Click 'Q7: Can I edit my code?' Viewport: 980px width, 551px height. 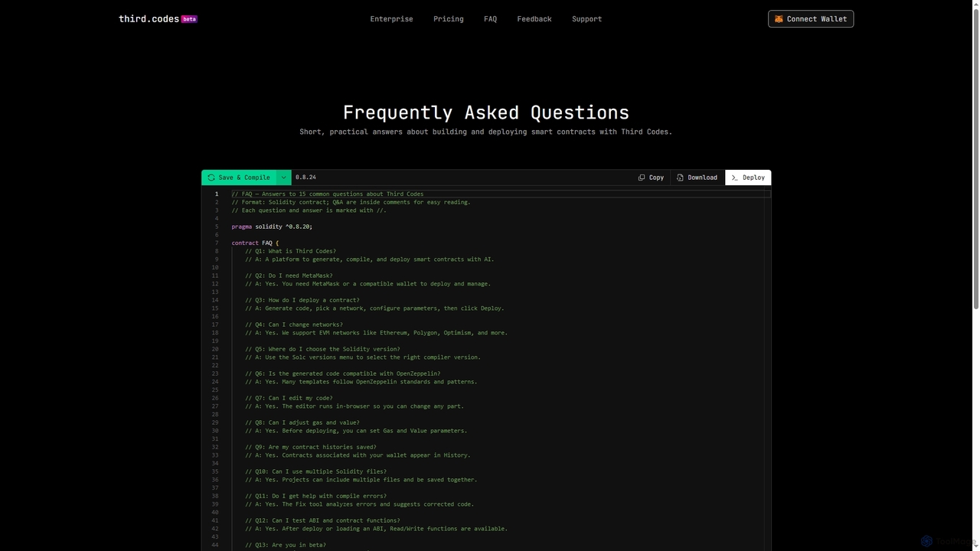(x=289, y=398)
